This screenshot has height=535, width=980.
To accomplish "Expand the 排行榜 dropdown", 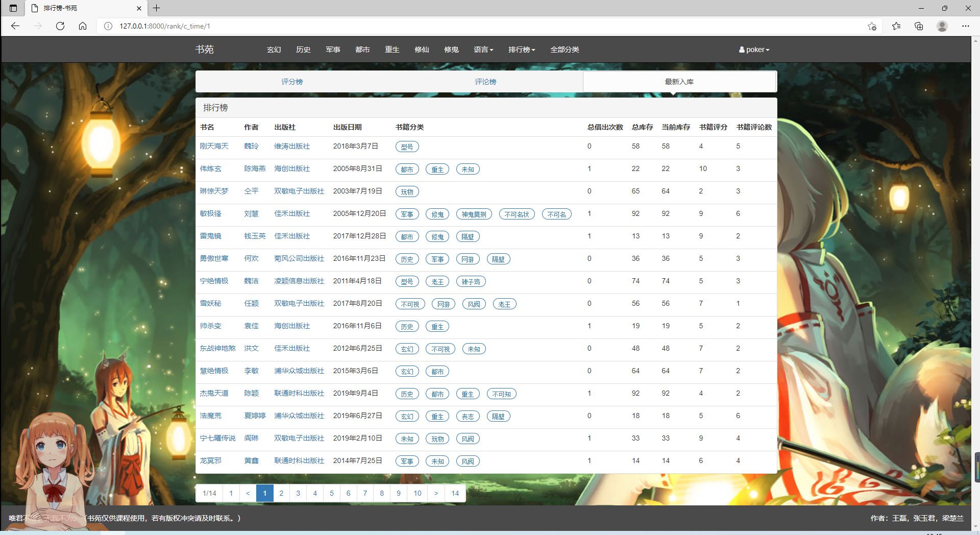I will pos(522,50).
